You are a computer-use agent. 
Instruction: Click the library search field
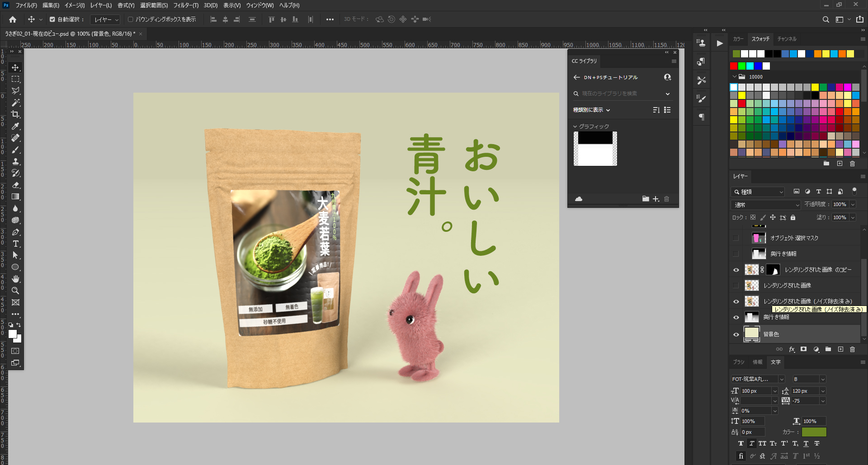[619, 94]
